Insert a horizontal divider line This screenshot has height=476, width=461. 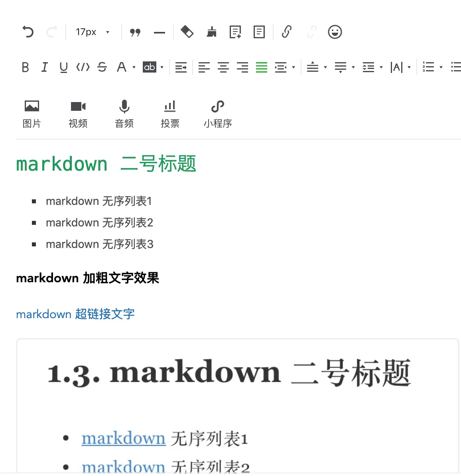pos(159,32)
